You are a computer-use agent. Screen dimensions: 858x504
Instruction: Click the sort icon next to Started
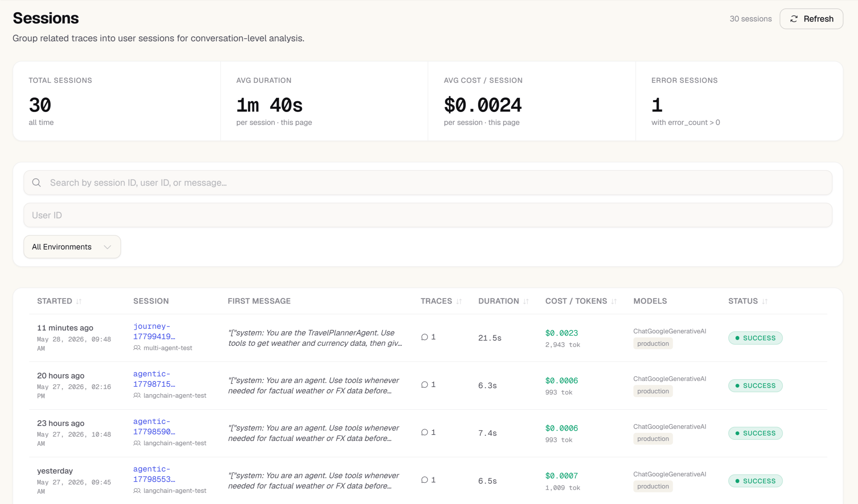79,301
